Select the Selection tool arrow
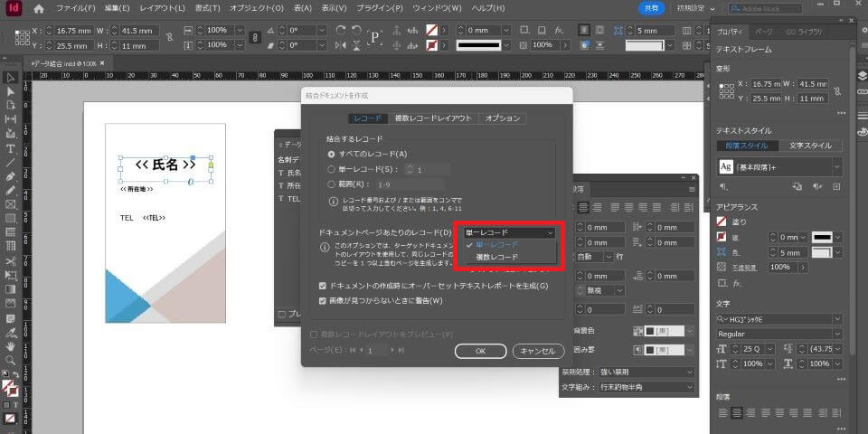This screenshot has height=434, width=868. [10, 78]
